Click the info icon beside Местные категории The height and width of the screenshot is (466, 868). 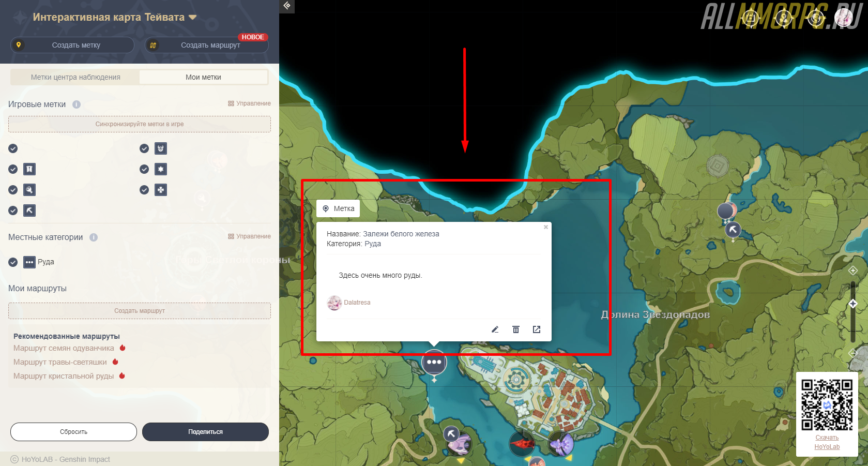pos(94,237)
